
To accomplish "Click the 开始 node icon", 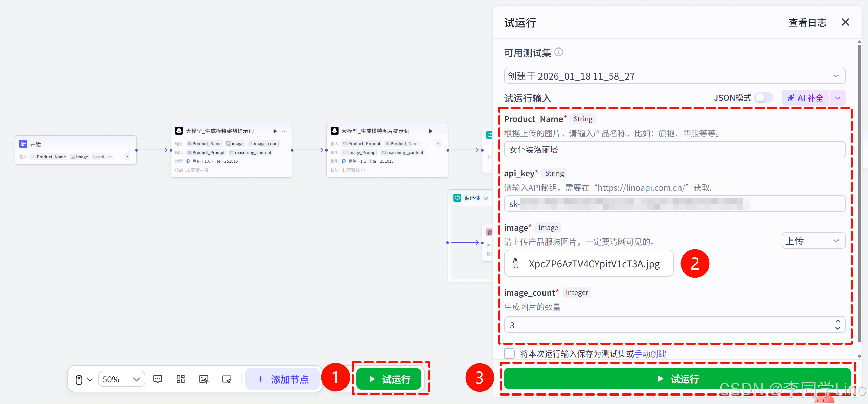I will [x=23, y=144].
